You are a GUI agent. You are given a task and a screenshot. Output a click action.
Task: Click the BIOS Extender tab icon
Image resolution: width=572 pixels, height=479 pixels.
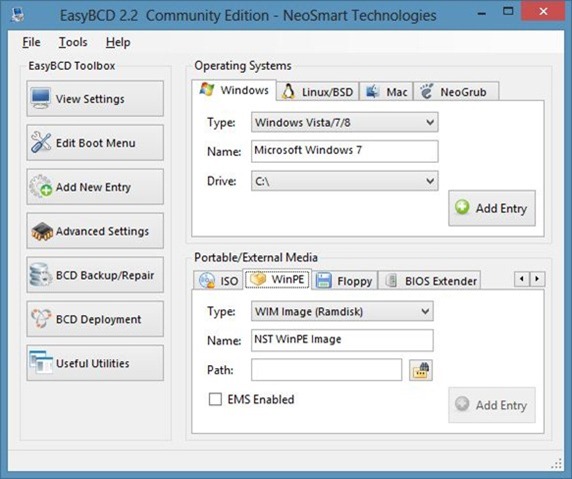click(391, 281)
